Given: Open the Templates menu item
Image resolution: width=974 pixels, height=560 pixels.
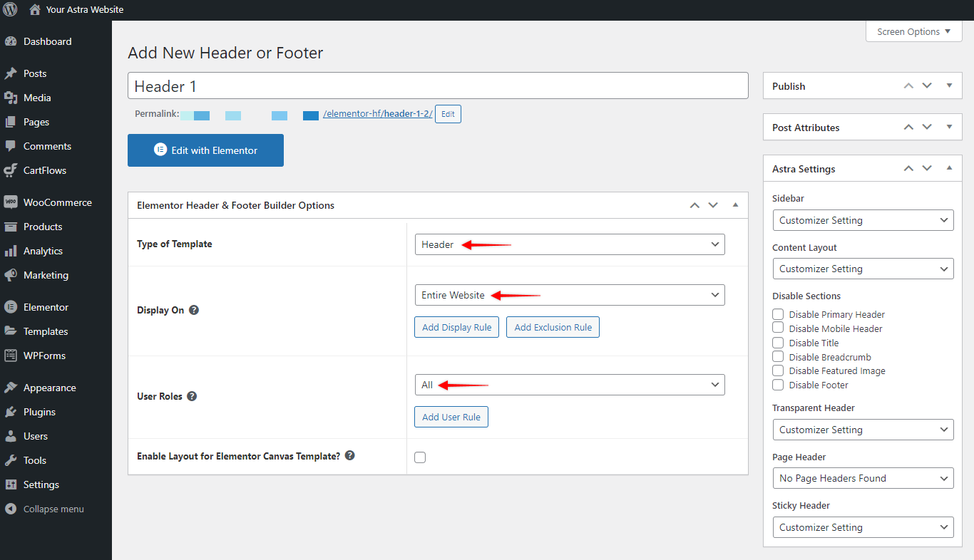Looking at the screenshot, I should click(56, 331).
